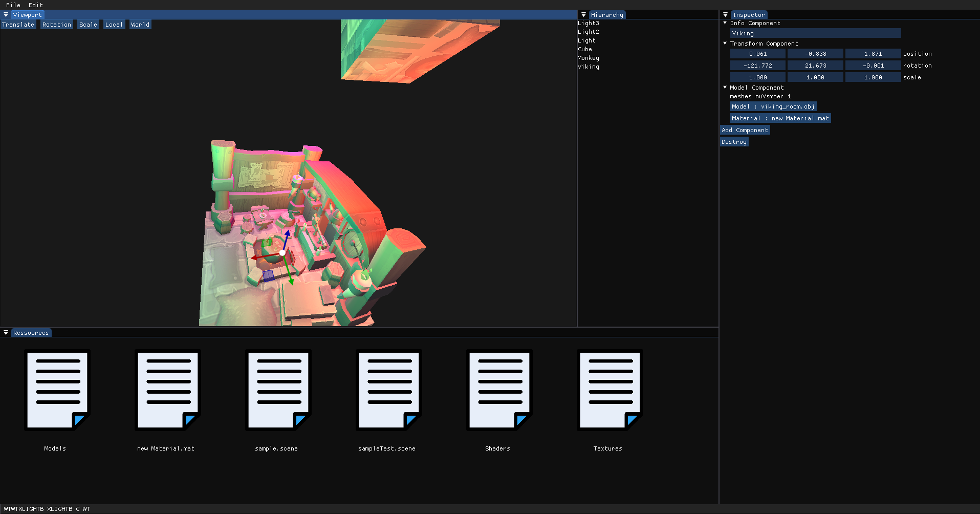Open the Shaders folder icon

click(499, 390)
